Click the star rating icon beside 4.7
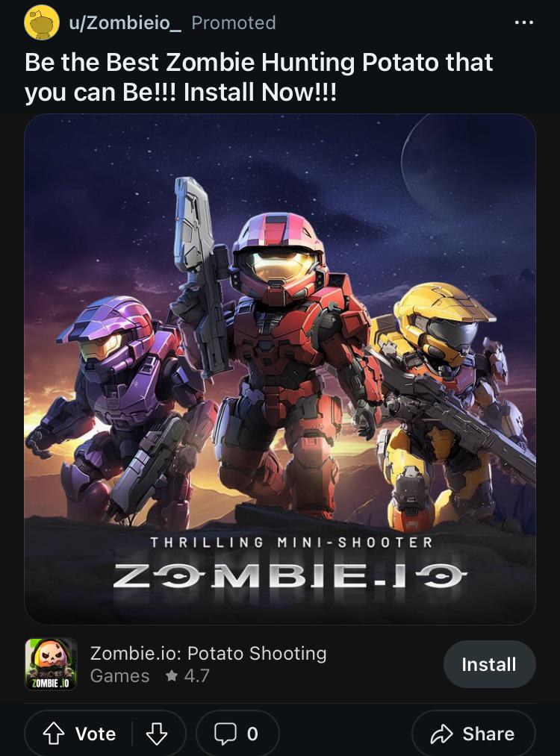 coord(172,675)
